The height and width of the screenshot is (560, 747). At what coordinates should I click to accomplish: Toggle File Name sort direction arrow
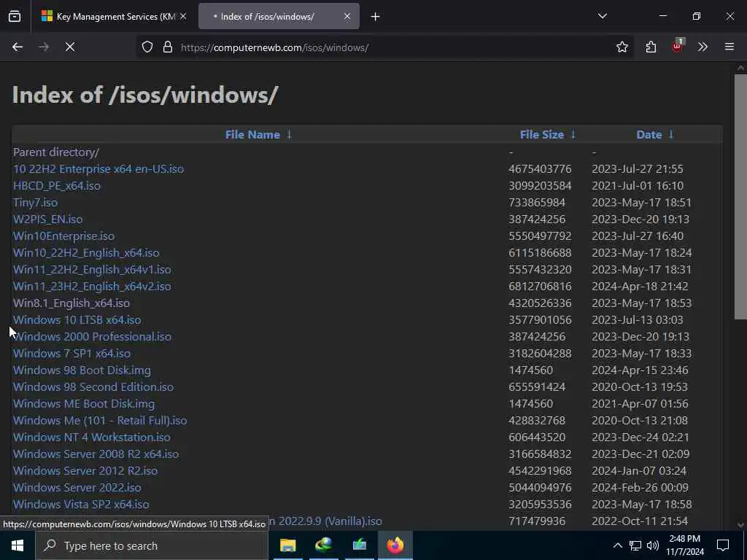289,135
